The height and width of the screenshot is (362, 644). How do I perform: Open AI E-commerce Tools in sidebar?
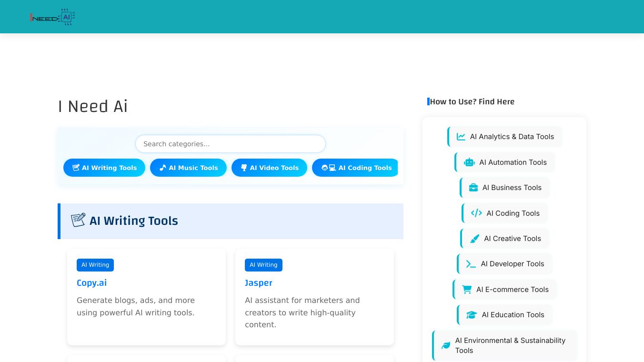click(505, 290)
